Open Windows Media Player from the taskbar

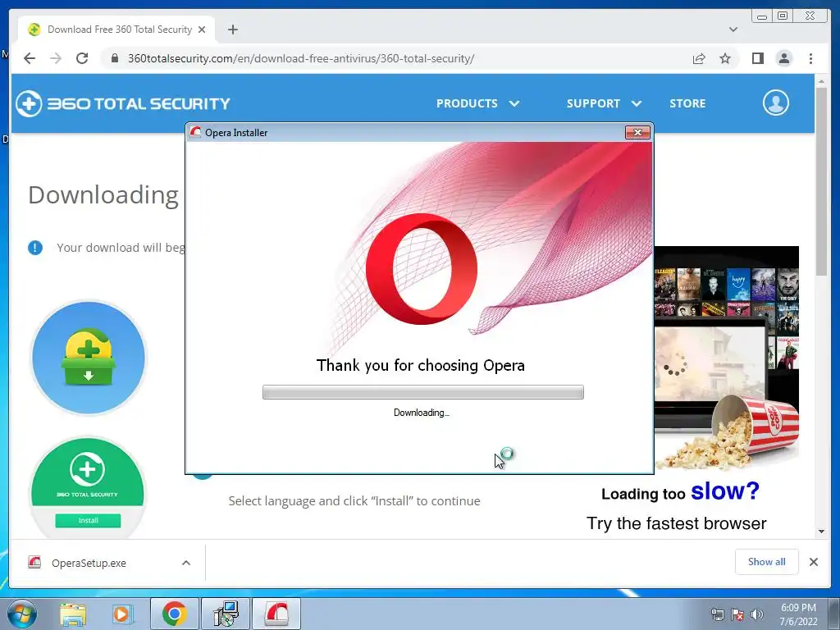[x=122, y=614]
